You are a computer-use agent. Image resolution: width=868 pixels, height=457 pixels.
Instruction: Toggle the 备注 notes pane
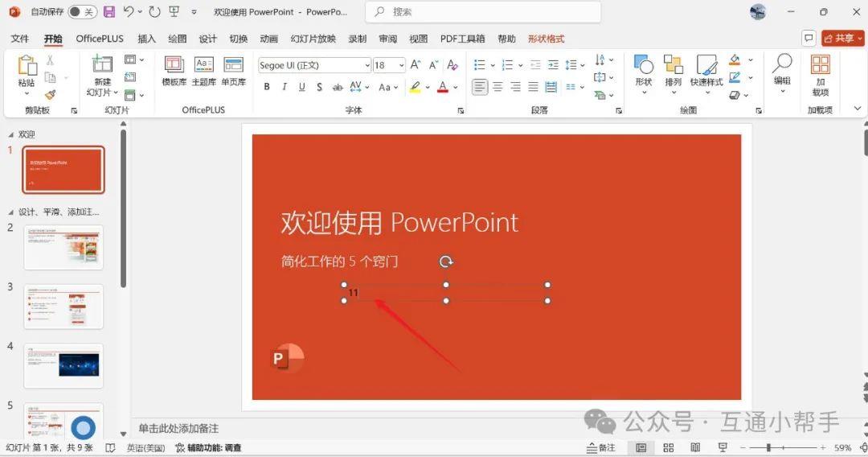601,447
